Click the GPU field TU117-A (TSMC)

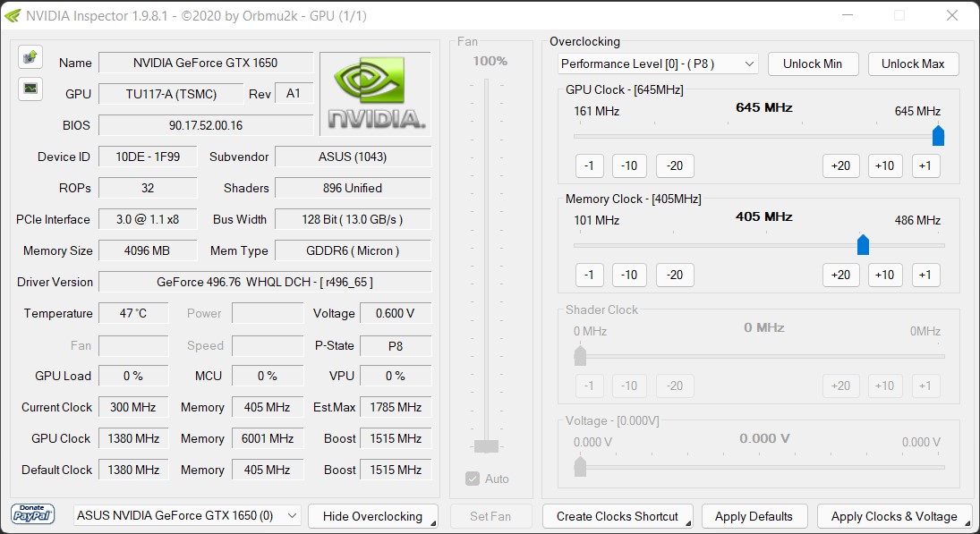[x=171, y=94]
